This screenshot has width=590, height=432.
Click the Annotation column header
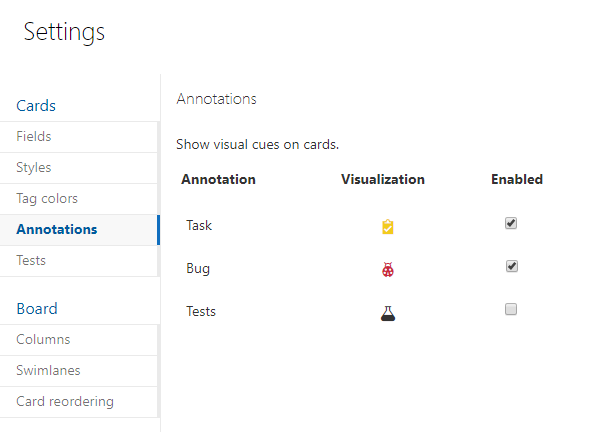218,179
